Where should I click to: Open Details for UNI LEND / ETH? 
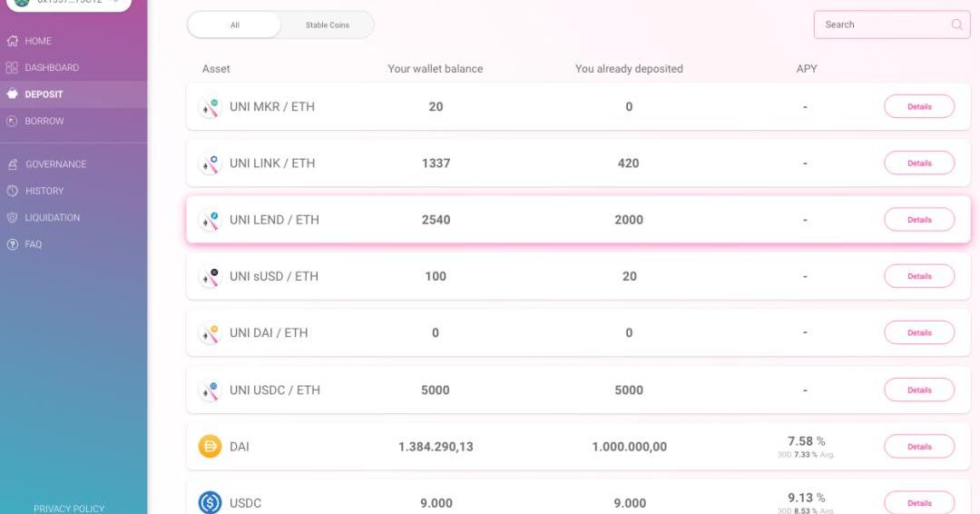pos(918,220)
